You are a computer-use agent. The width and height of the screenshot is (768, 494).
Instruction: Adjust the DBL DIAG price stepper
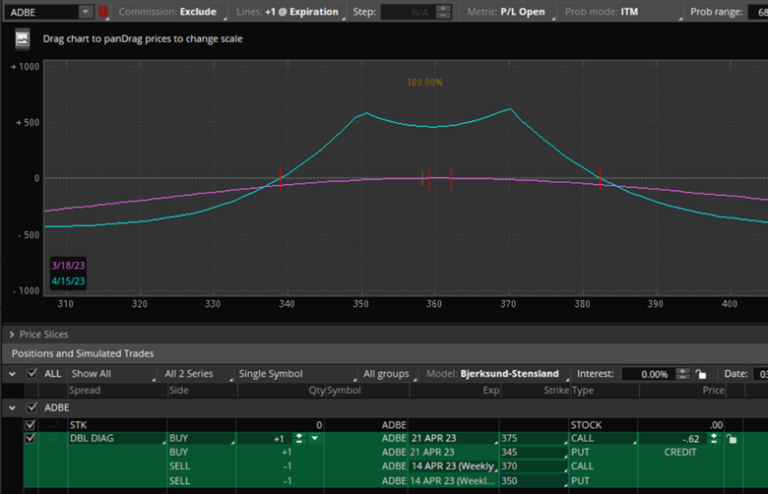pyautogui.click(x=714, y=439)
